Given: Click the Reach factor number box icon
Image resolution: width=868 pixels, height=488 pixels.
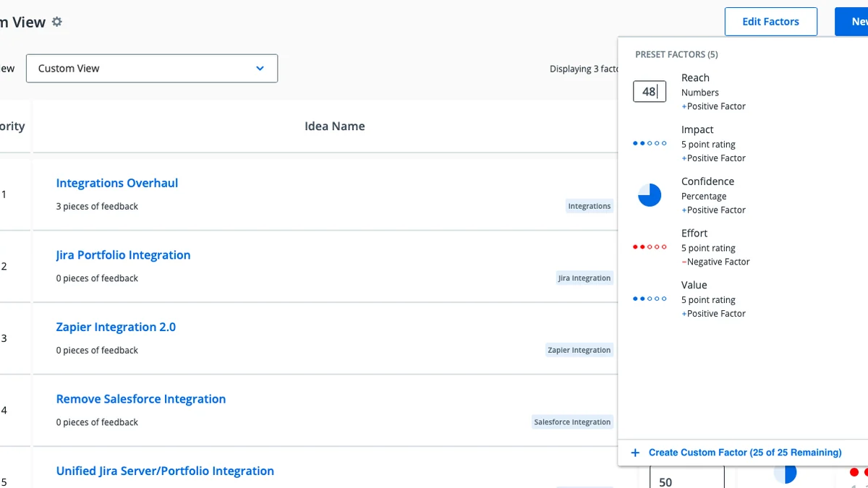Looking at the screenshot, I should (x=650, y=91).
